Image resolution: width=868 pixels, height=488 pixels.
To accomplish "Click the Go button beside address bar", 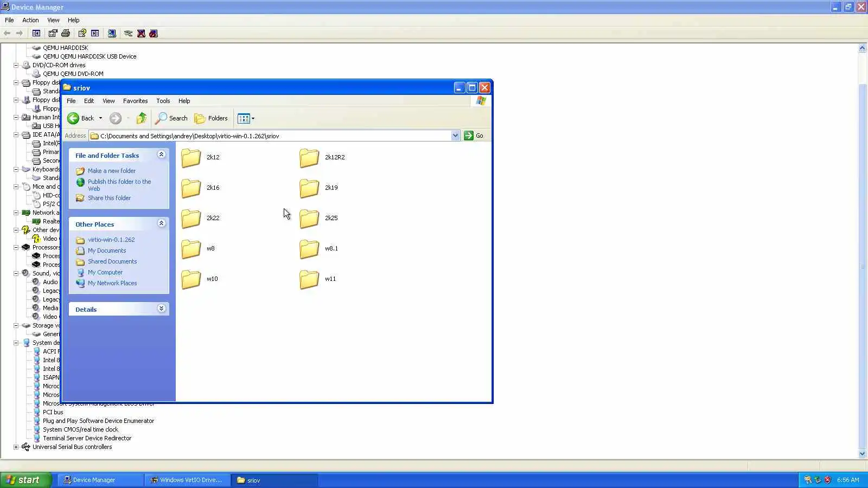I will coord(474,136).
